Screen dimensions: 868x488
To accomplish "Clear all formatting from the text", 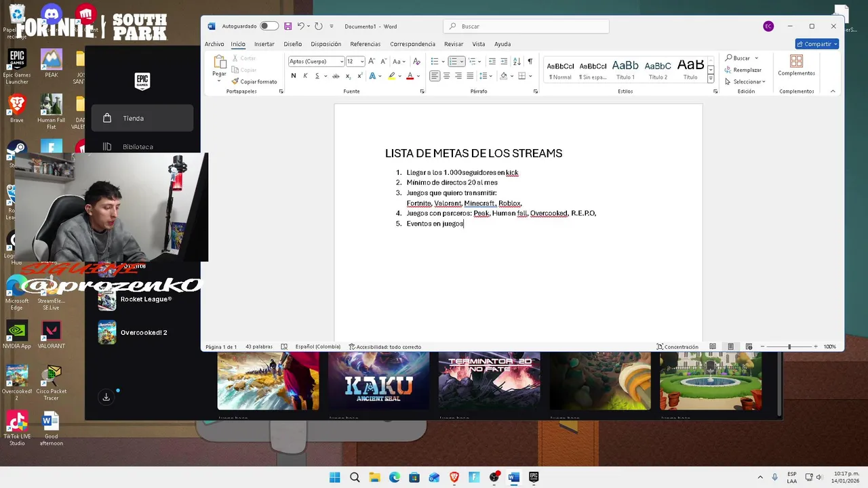I will 417,61.
